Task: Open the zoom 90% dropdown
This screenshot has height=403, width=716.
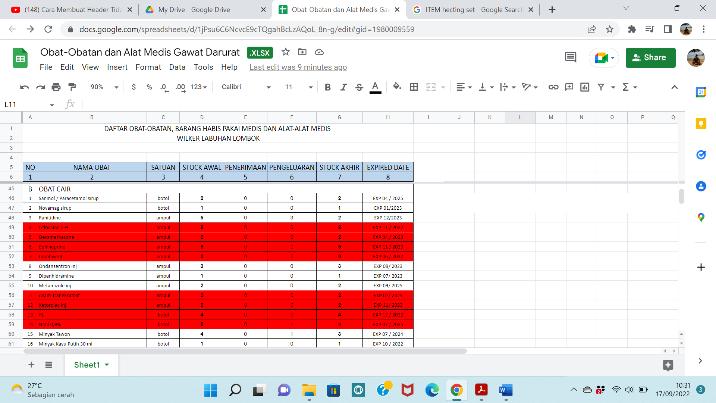Action: [x=104, y=87]
